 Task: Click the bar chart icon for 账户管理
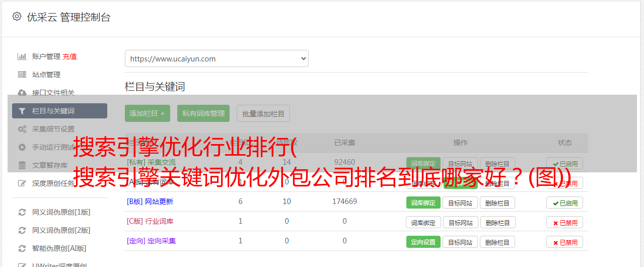click(x=22, y=56)
